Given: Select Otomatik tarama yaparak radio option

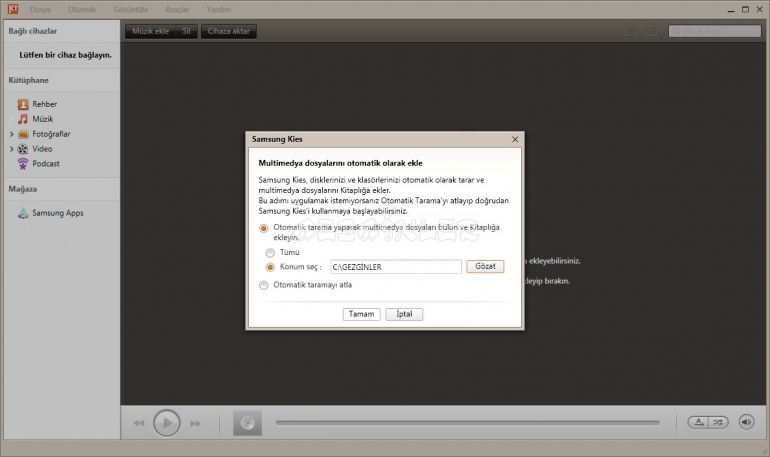Looking at the screenshot, I should (264, 228).
